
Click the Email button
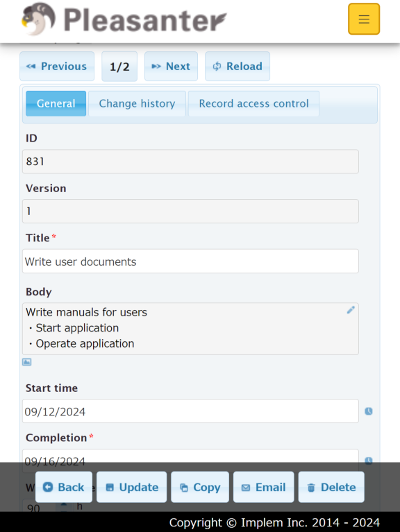click(x=263, y=487)
